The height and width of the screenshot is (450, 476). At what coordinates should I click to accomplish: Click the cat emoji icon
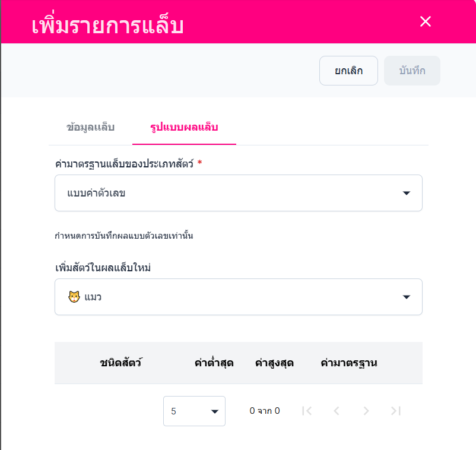(74, 297)
